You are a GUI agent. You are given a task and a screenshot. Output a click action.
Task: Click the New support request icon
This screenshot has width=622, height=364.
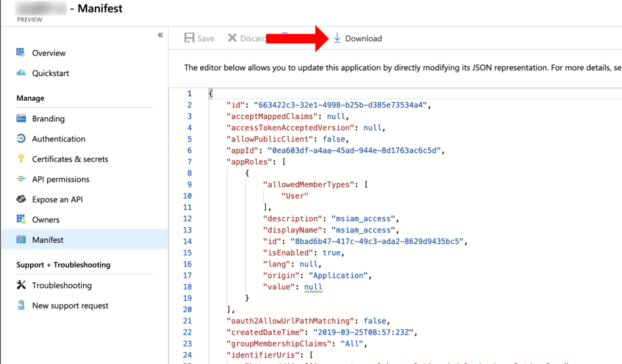21,305
